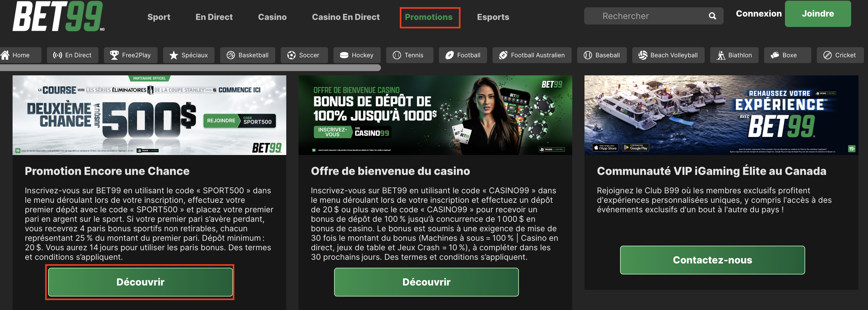Pick the Beach Volleyball category

point(668,55)
